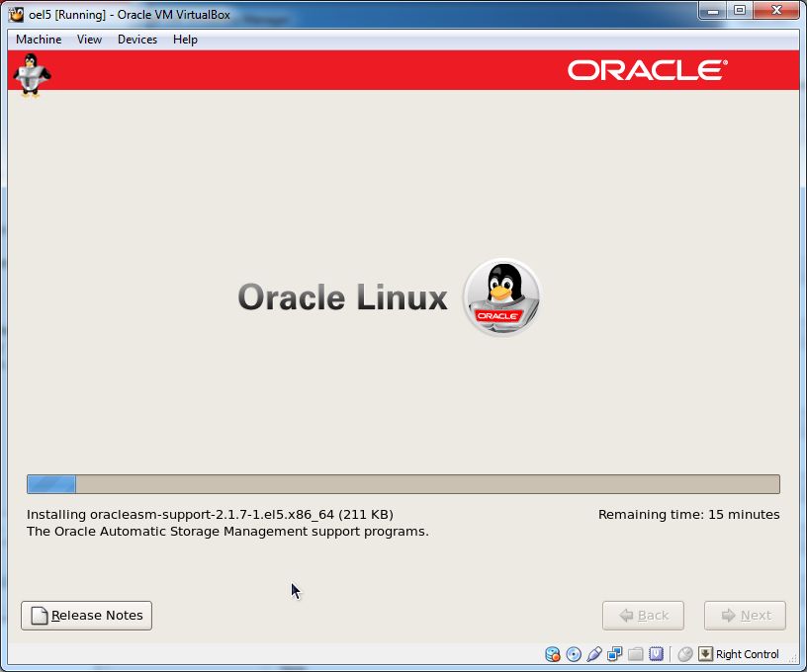The image size is (807, 672).
Task: Click the virtualization CPU chip status icon
Action: point(657,654)
